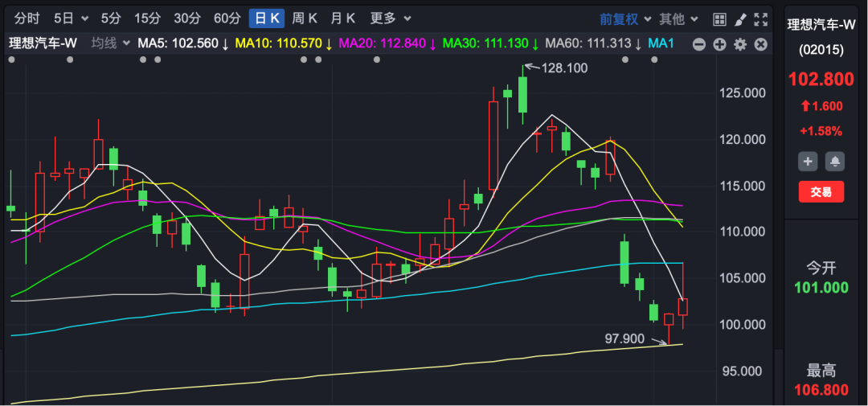
Task: Click the 理想汽车-W chart title
Action: click(43, 43)
